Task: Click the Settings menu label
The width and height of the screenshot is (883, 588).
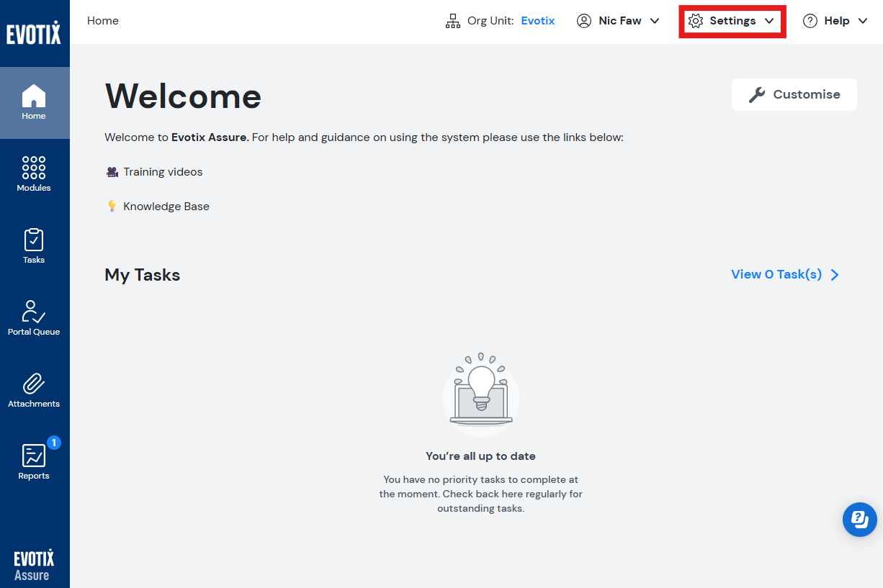Action: click(732, 21)
